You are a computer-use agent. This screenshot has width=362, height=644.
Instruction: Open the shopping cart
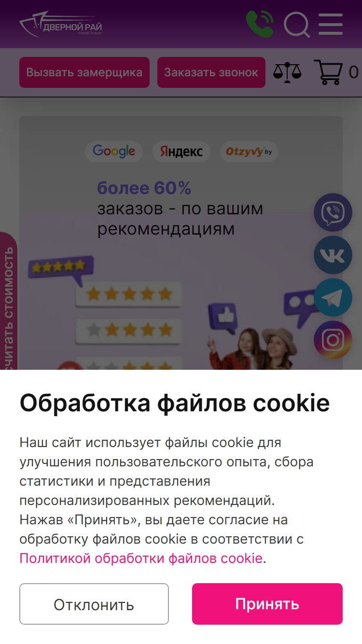tap(328, 72)
